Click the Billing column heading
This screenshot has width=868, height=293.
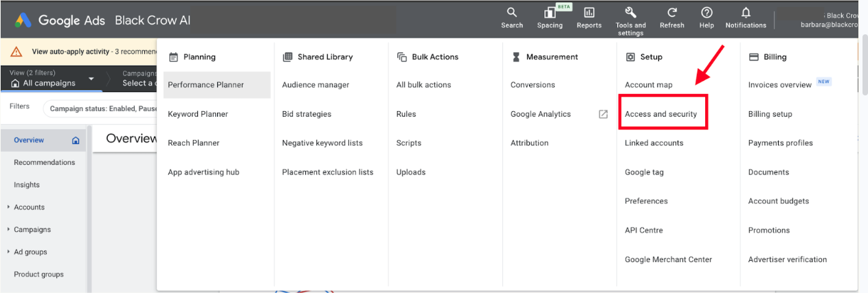click(775, 57)
